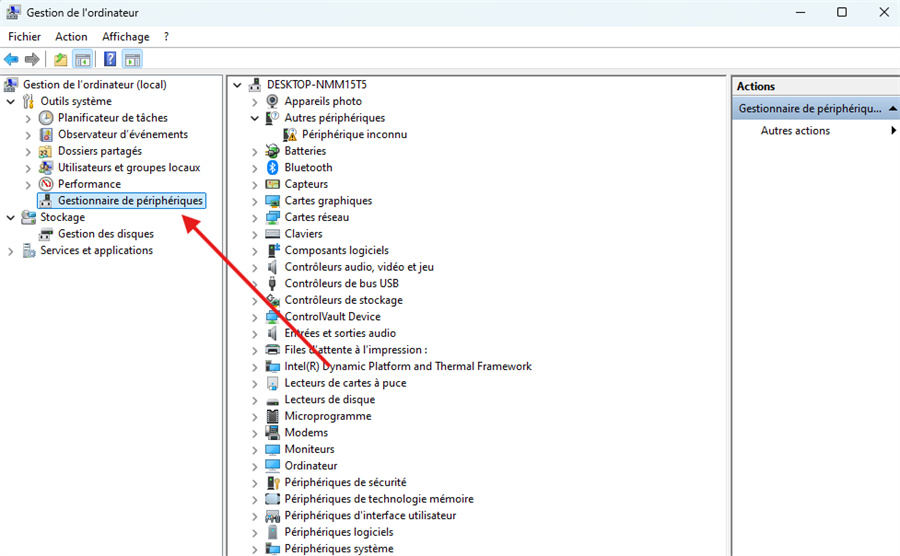Select Entrées et sorties audio entry
This screenshot has width=900, height=556.
pos(340,333)
